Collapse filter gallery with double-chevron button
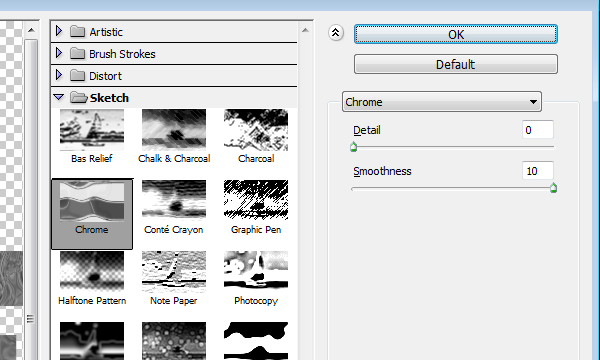 click(x=336, y=33)
